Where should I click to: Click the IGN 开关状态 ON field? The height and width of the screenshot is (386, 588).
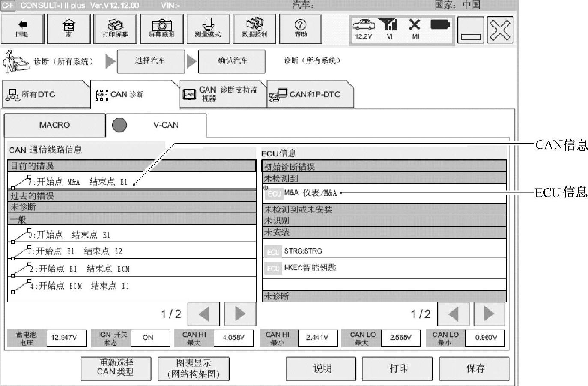tap(150, 338)
